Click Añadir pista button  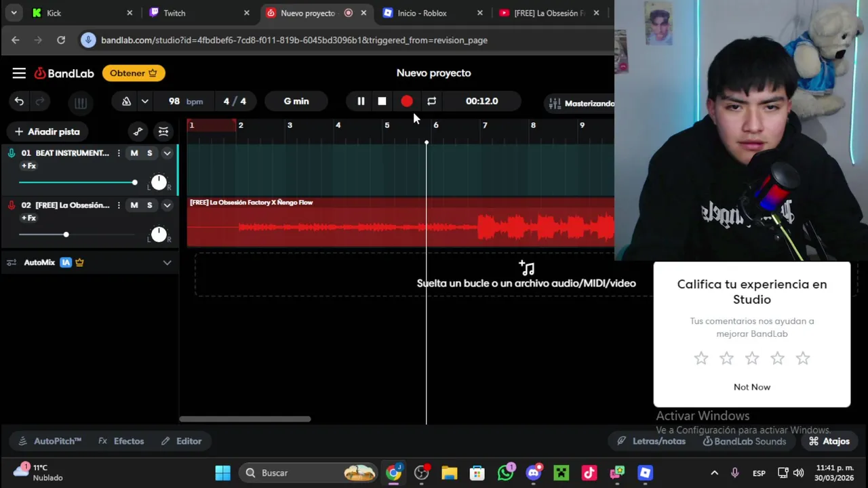click(47, 131)
